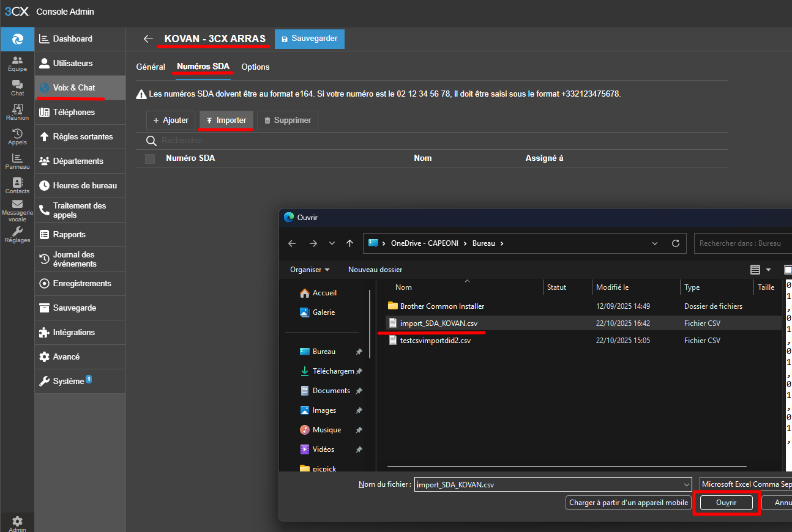Click the back arrow in the Ouvrir dialog
This screenshot has height=532, width=792.
point(292,243)
